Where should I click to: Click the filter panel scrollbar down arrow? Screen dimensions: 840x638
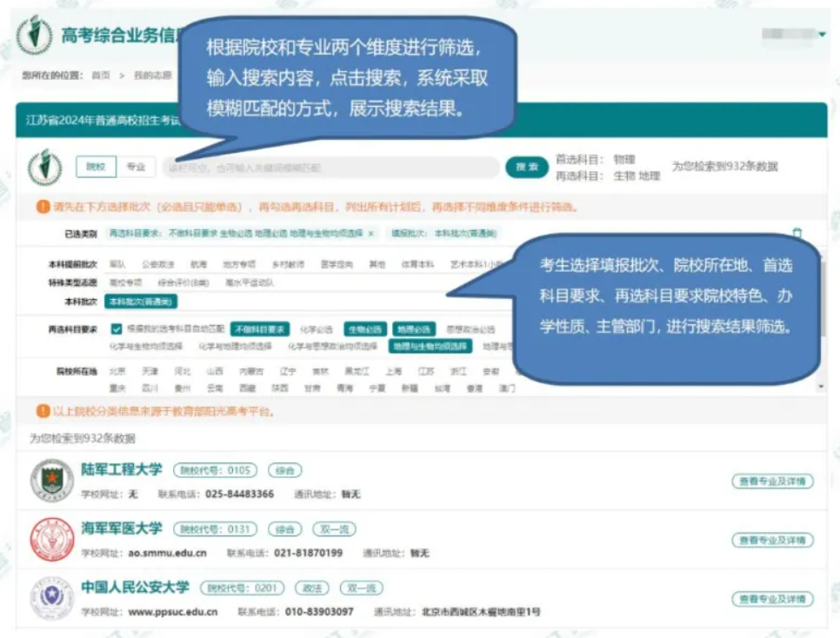pyautogui.click(x=821, y=386)
